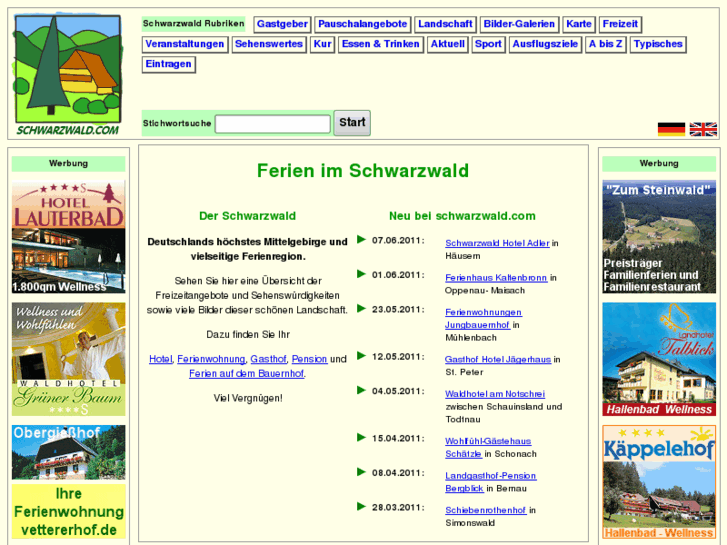Open Veranstaltungen category
Screen dimensions: 727x545
pos(185,44)
